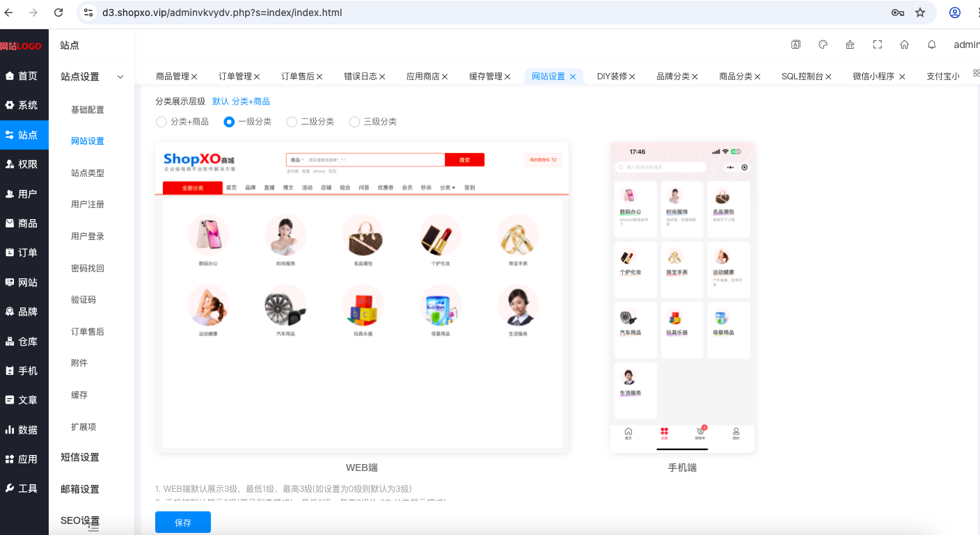Open 首页 in the dark sidebar
The image size is (980, 535).
click(24, 76)
